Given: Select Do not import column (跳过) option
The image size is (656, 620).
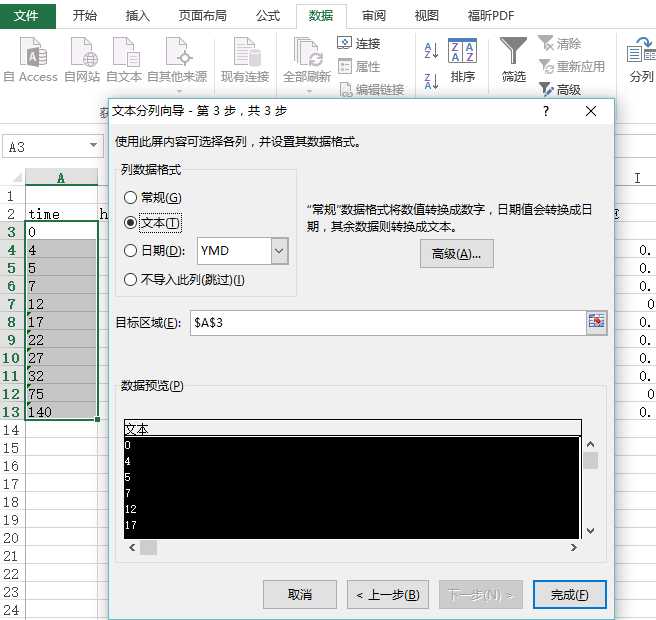Looking at the screenshot, I should click(x=131, y=279).
